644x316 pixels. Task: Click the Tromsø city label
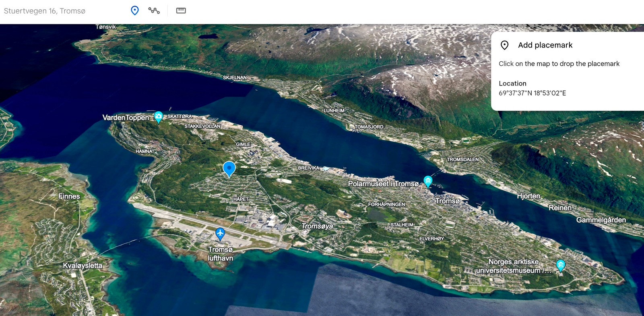(447, 201)
